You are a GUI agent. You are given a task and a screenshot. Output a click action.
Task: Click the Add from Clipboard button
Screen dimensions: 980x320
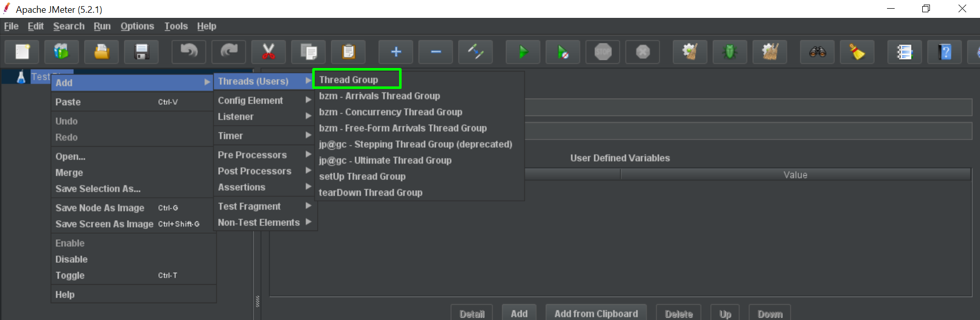(x=596, y=313)
